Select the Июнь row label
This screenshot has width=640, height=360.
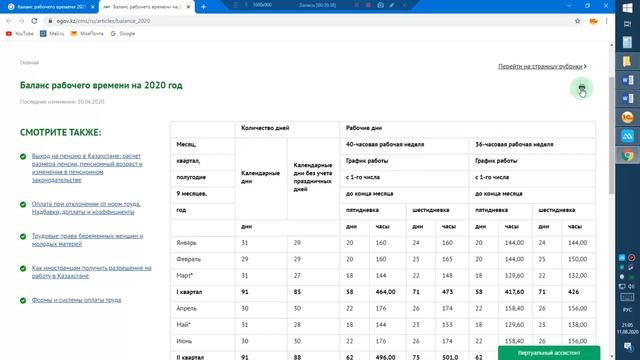point(184,341)
